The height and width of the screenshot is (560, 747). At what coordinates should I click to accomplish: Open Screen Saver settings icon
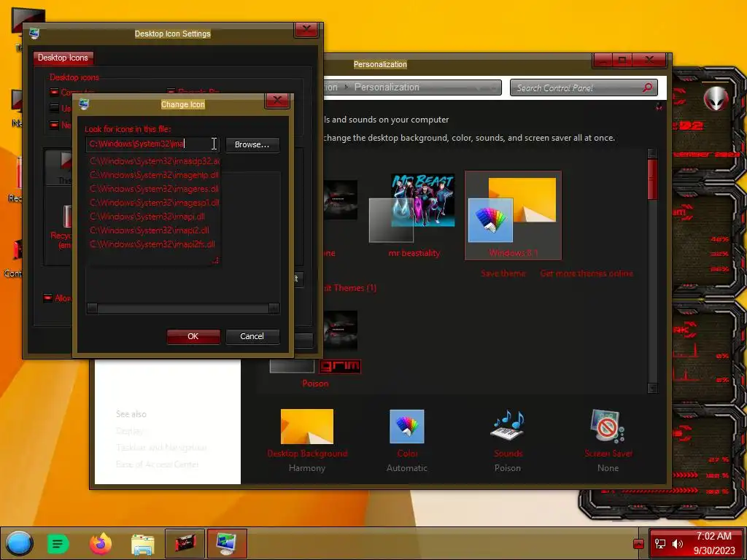point(608,426)
